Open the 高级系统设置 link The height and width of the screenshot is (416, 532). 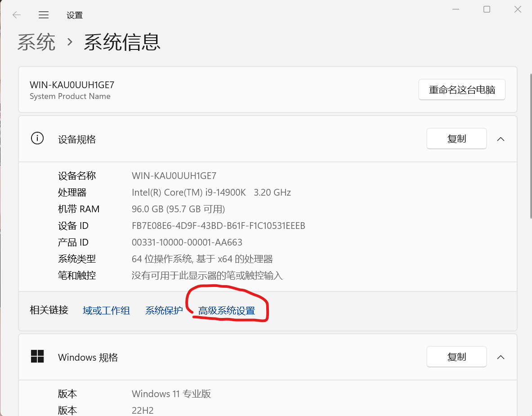pos(227,310)
